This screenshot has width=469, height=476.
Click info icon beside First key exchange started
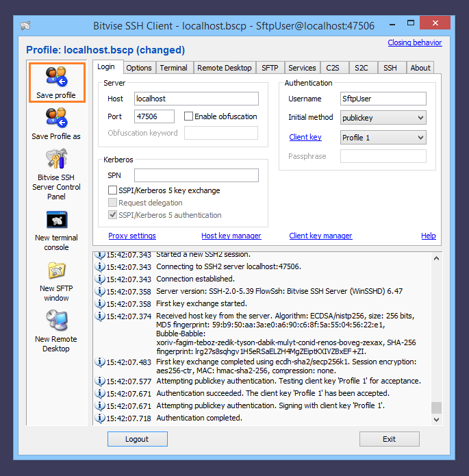point(99,303)
